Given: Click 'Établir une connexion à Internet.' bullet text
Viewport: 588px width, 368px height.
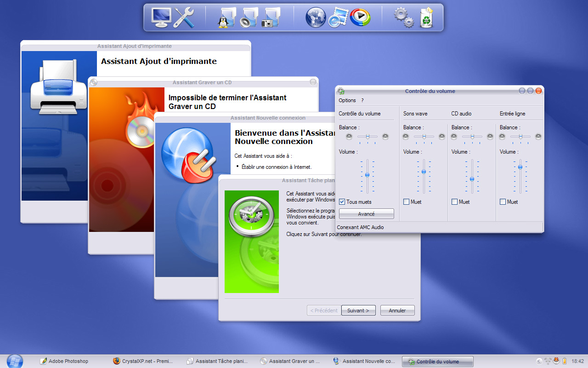Looking at the screenshot, I should tap(277, 167).
